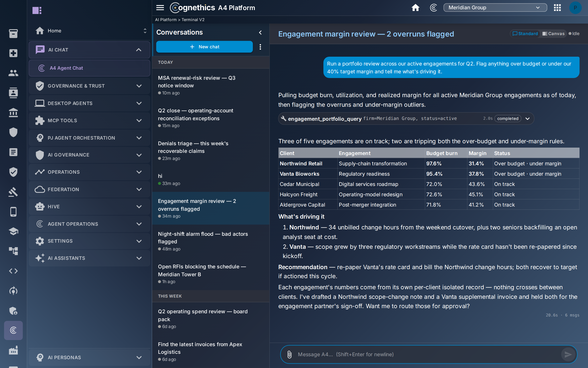Expand the MCP TOOLS section

pyautogui.click(x=89, y=120)
